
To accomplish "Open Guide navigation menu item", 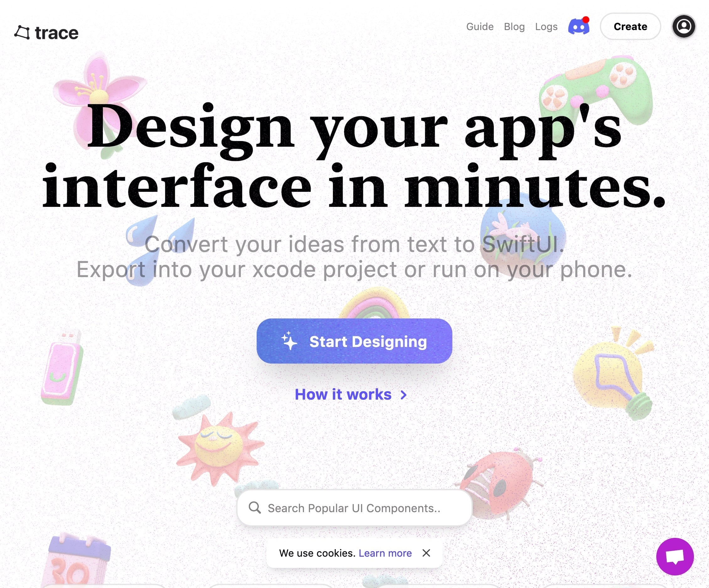I will tap(480, 26).
